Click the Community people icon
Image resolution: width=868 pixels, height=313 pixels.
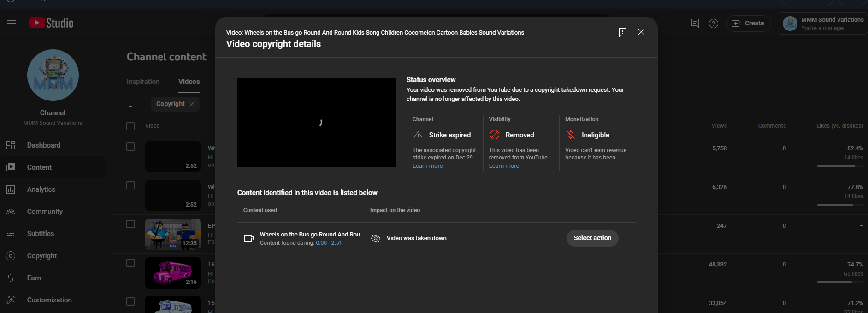(11, 212)
